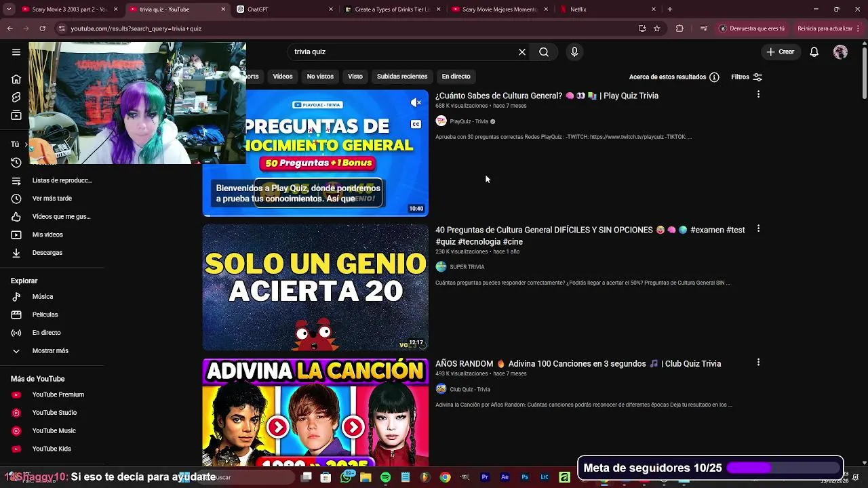868x488 pixels.
Task: Reload the page
Action: point(42,28)
